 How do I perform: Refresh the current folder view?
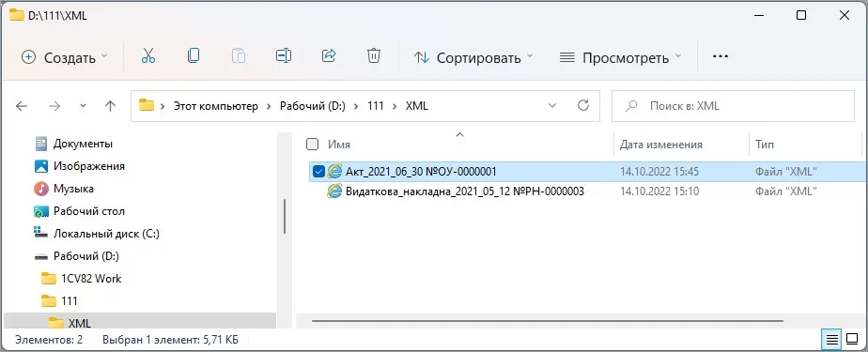coord(583,105)
